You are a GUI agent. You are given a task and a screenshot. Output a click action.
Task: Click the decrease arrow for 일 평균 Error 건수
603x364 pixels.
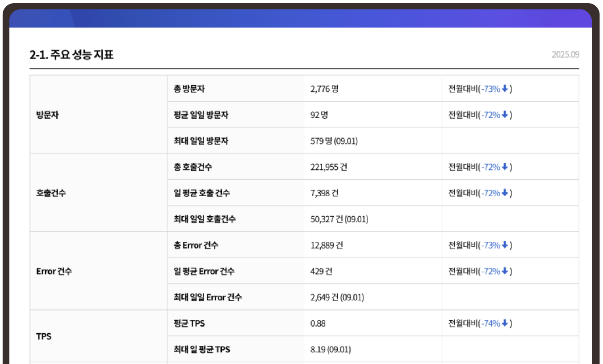pos(505,271)
